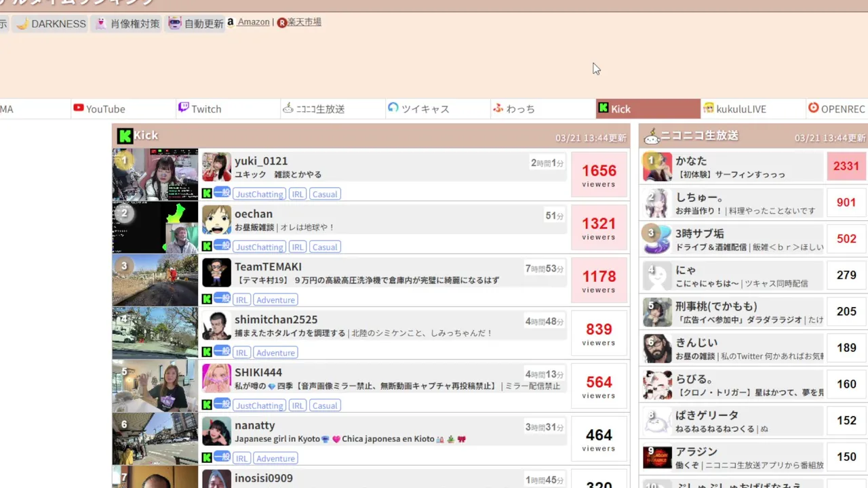Image resolution: width=868 pixels, height=488 pixels.
Task: Click oechan stream title お昼飯雑談
Action: coord(254,228)
